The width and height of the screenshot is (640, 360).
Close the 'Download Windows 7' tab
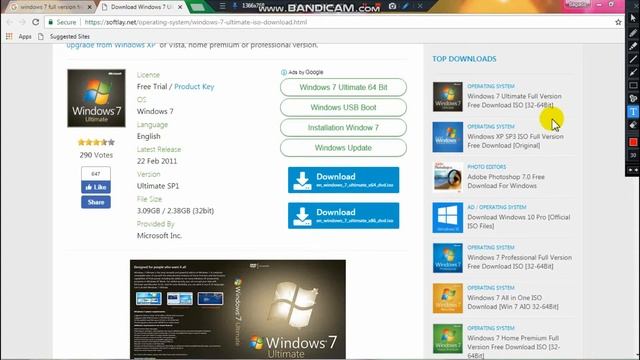(x=180, y=7)
